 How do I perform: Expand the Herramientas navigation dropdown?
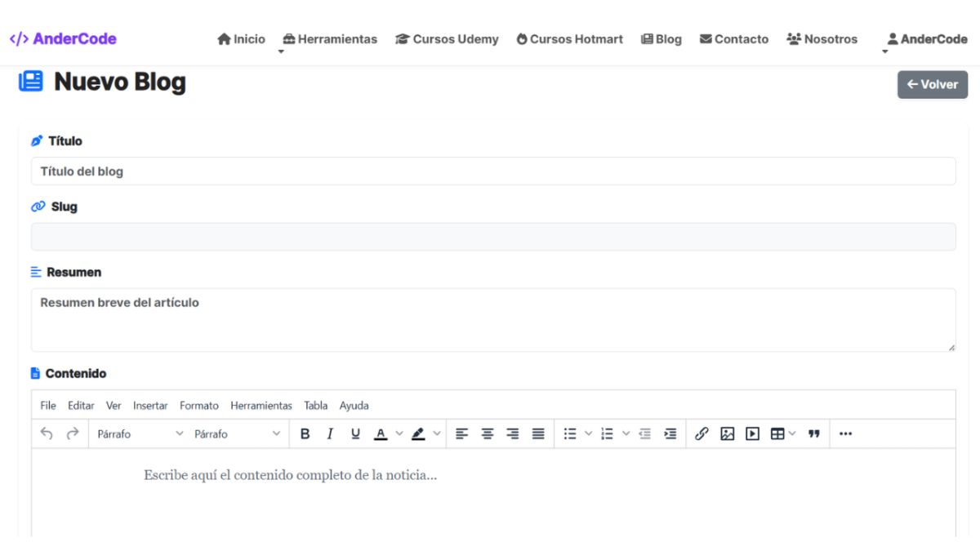pos(330,39)
